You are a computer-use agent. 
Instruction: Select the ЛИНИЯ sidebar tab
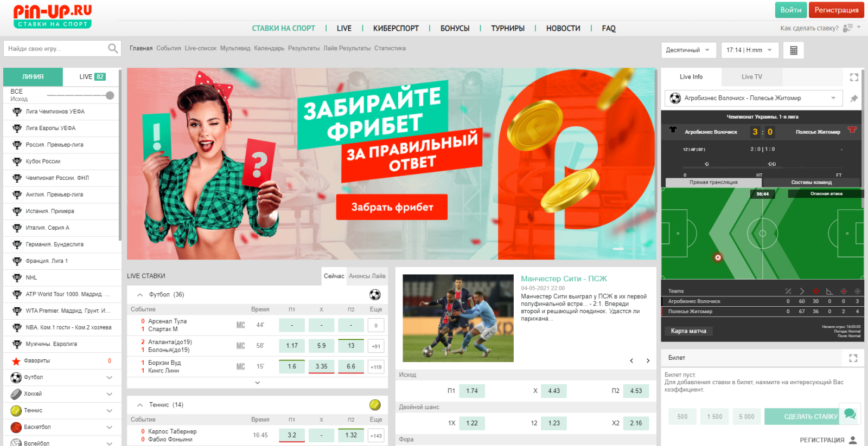click(33, 77)
